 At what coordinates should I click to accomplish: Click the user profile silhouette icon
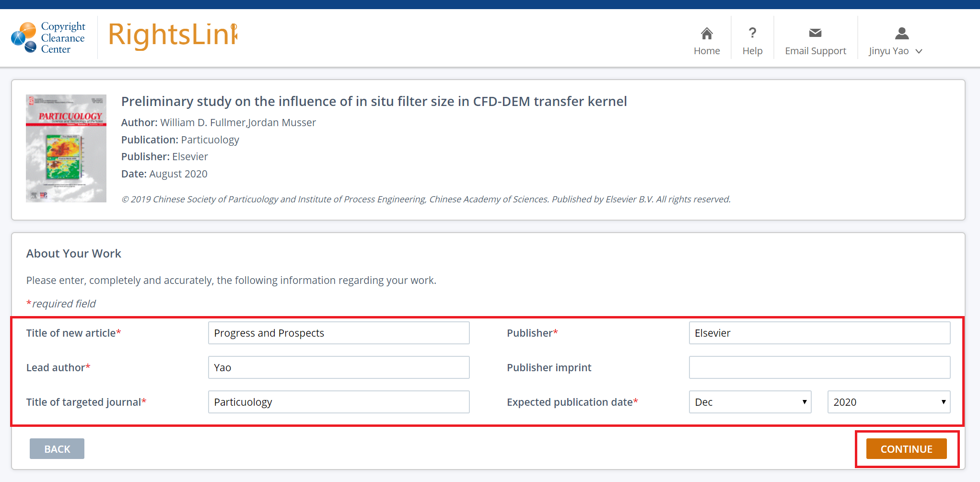tap(902, 33)
